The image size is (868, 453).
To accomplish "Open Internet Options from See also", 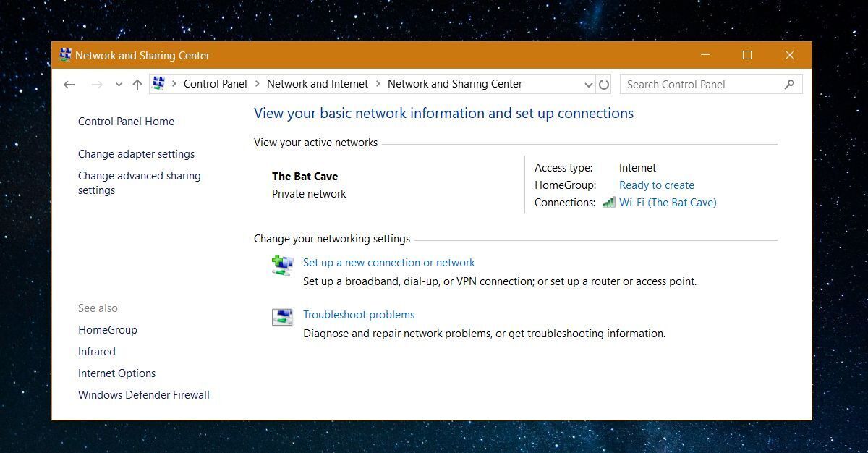I will [x=116, y=373].
